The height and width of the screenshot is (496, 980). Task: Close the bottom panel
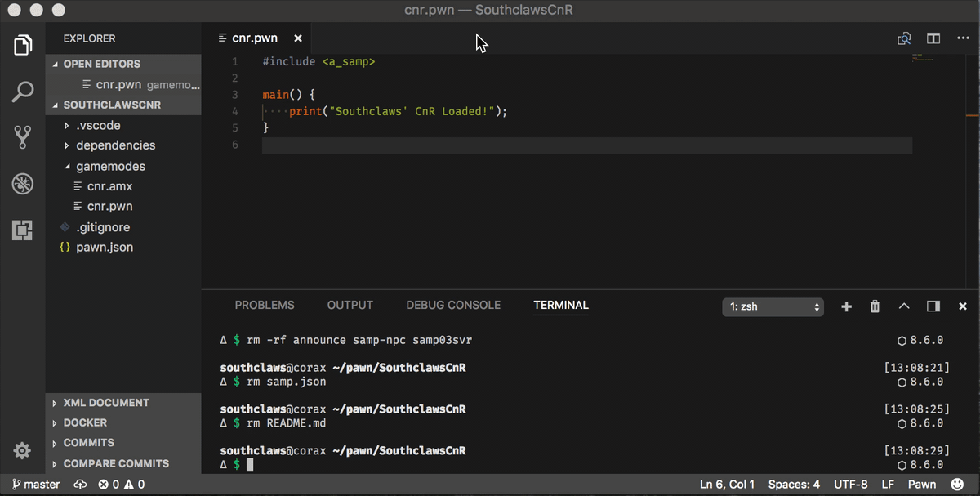point(963,306)
